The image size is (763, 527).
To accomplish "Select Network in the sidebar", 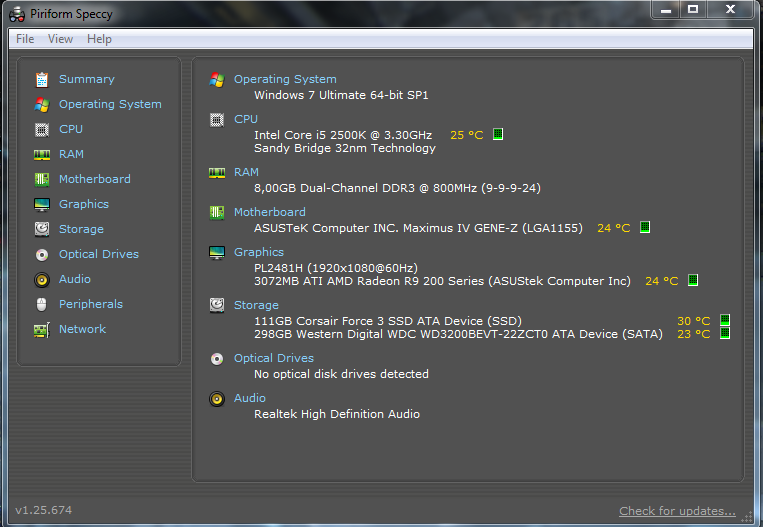I will [82, 329].
